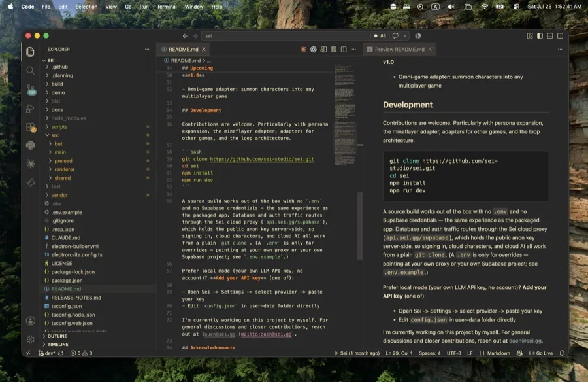Open Explorer Views and More Actions ellipsis

click(x=147, y=49)
